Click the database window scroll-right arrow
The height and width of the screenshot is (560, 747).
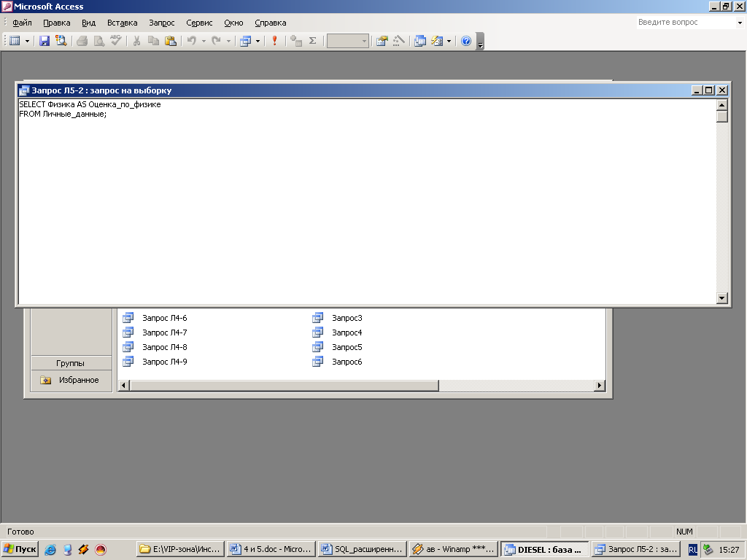coord(600,385)
